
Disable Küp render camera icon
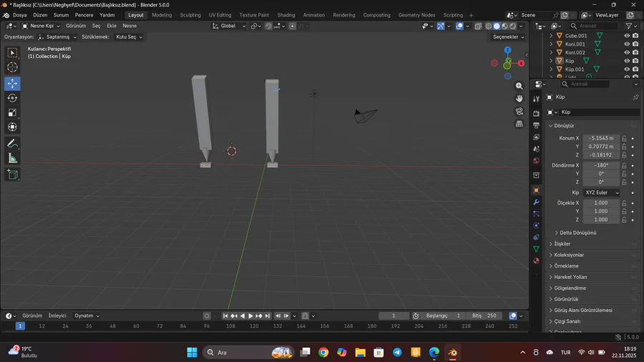pyautogui.click(x=635, y=61)
